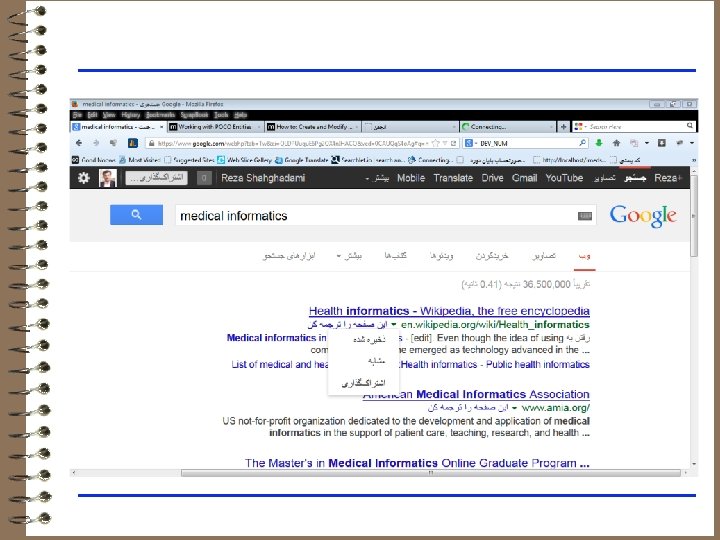Screen dimensions: 720x540
Task: Click YouTube in Google top bar
Action: click(564, 178)
